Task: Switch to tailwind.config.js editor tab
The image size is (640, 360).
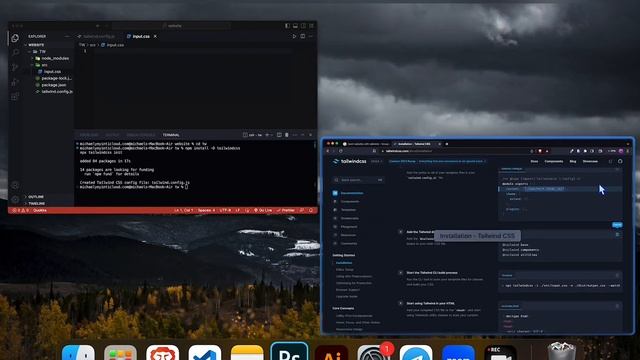Action: click(x=99, y=36)
